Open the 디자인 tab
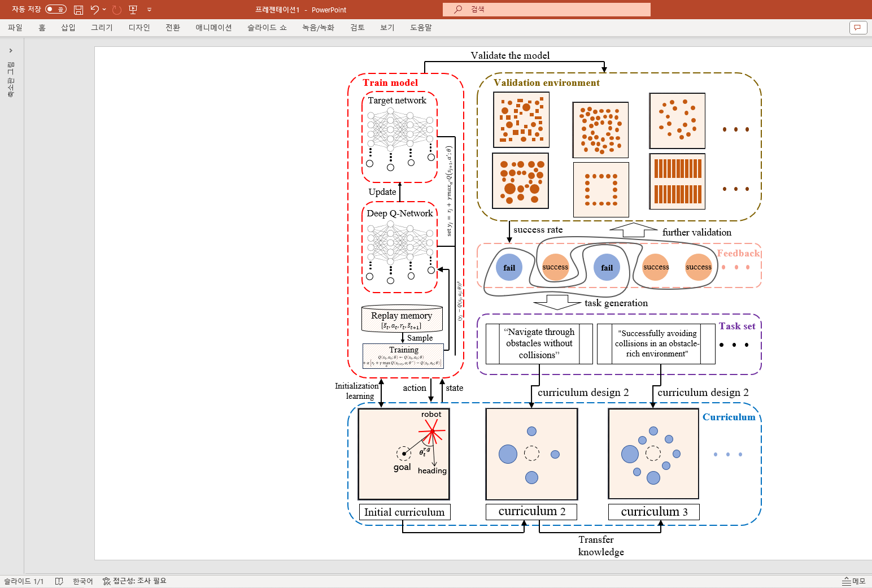This screenshot has width=872, height=588. coord(139,28)
